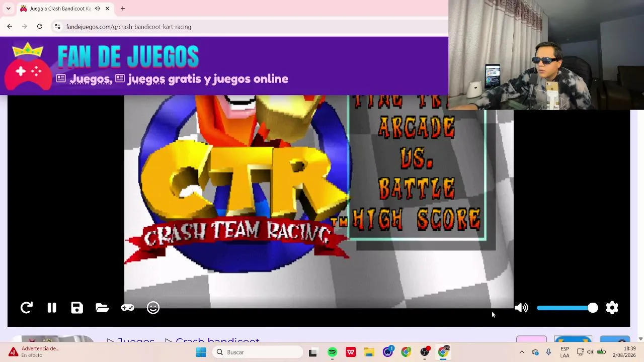Open File Explorer from the taskbar
The height and width of the screenshot is (362, 644).
tap(369, 352)
